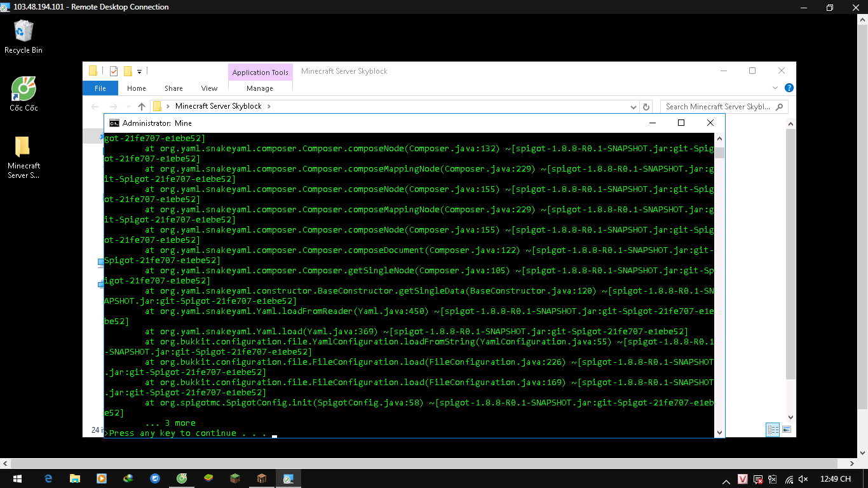868x488 pixels.
Task: Click the Minecraft grass block taskbar icon
Action: pos(235,478)
